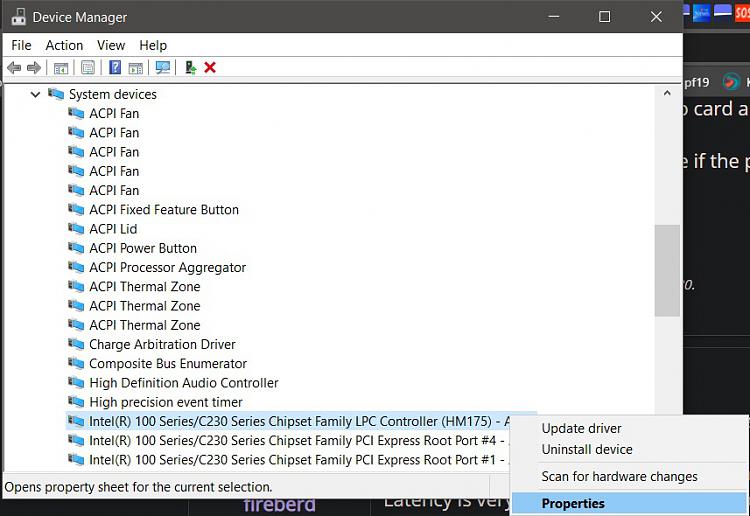Collapse the System devices category chevron

pyautogui.click(x=35, y=94)
